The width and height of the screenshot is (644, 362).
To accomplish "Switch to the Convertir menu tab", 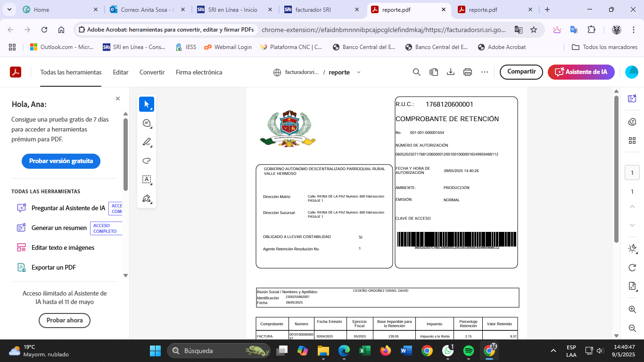I will click(x=152, y=72).
